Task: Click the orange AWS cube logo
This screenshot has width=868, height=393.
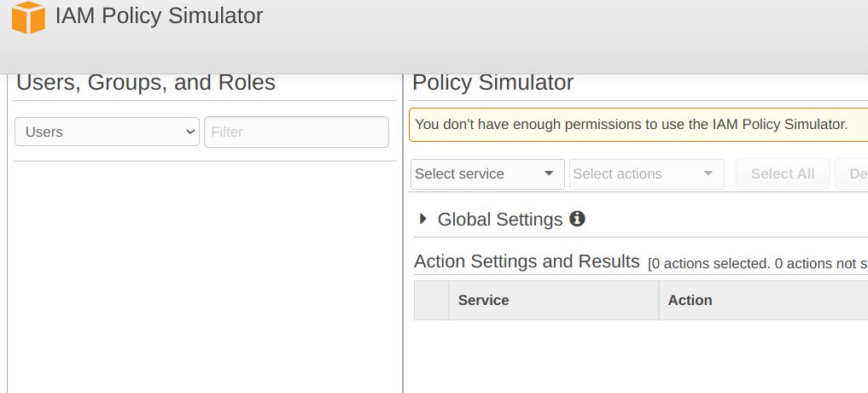Action: click(x=28, y=17)
